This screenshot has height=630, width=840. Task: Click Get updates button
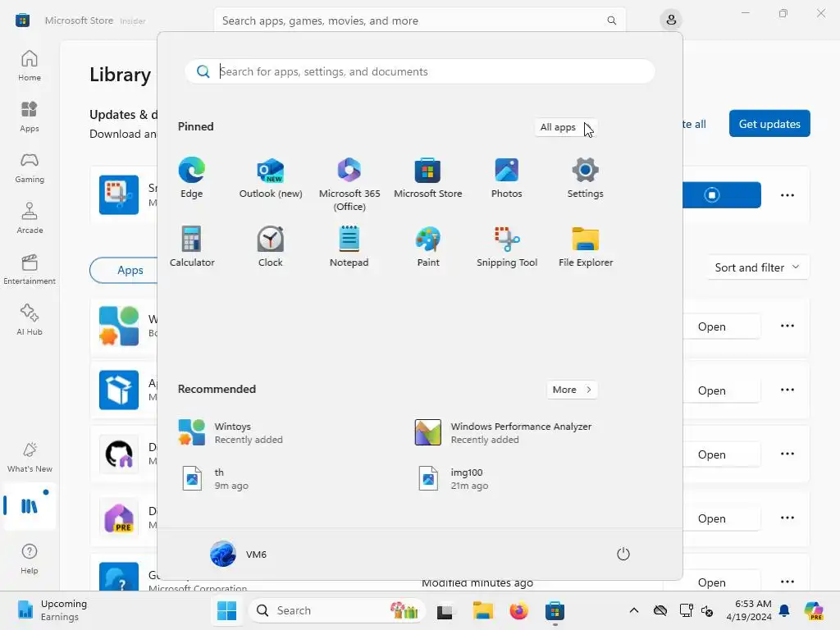769,124
